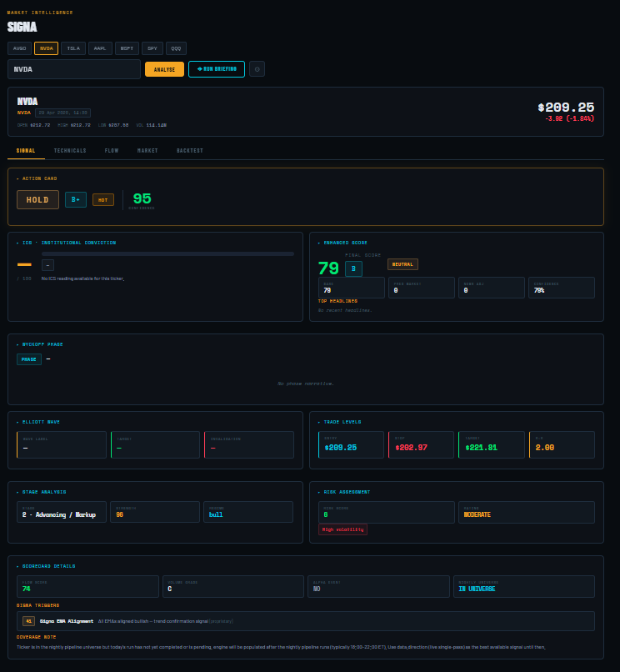Click the risk score cell
The width and height of the screenshot is (620, 672).
coord(387,512)
